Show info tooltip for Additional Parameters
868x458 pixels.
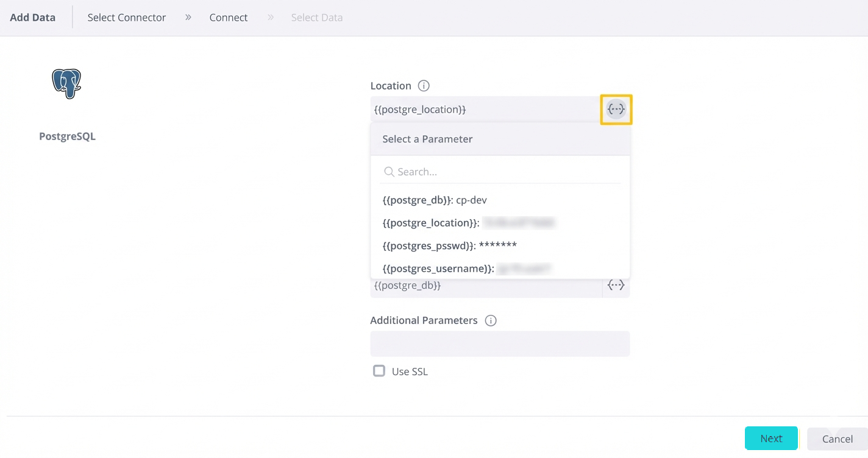click(491, 320)
